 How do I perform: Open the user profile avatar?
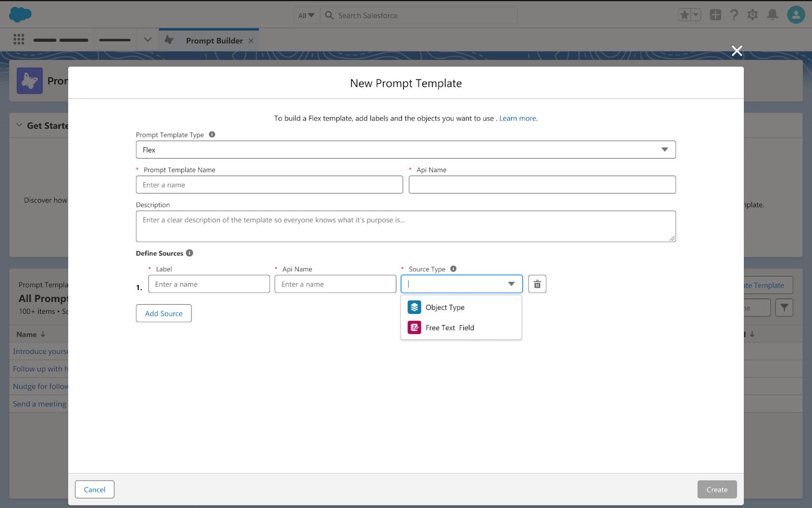796,15
